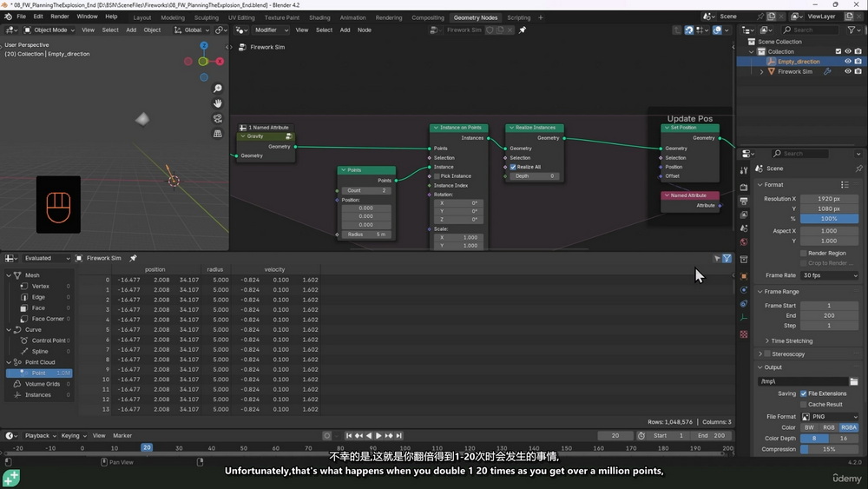Collapse the Frame Range panel

781,292
